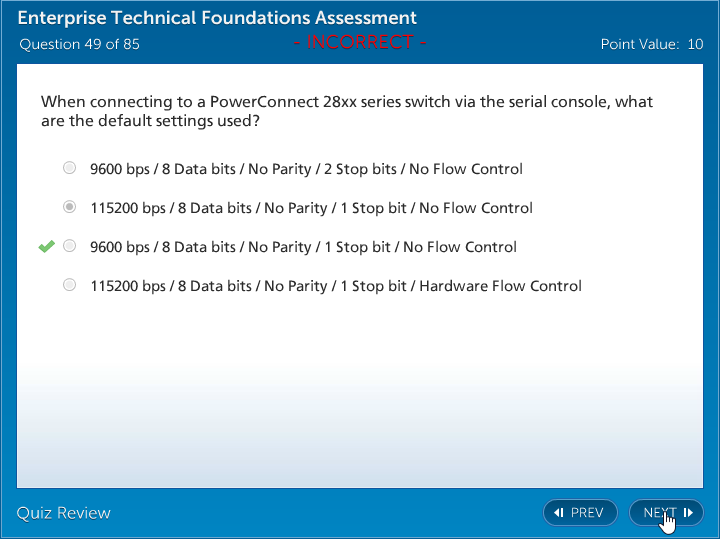Click the Enterprise Technical Foundations Assessment title
The image size is (723, 540).
[x=218, y=18]
